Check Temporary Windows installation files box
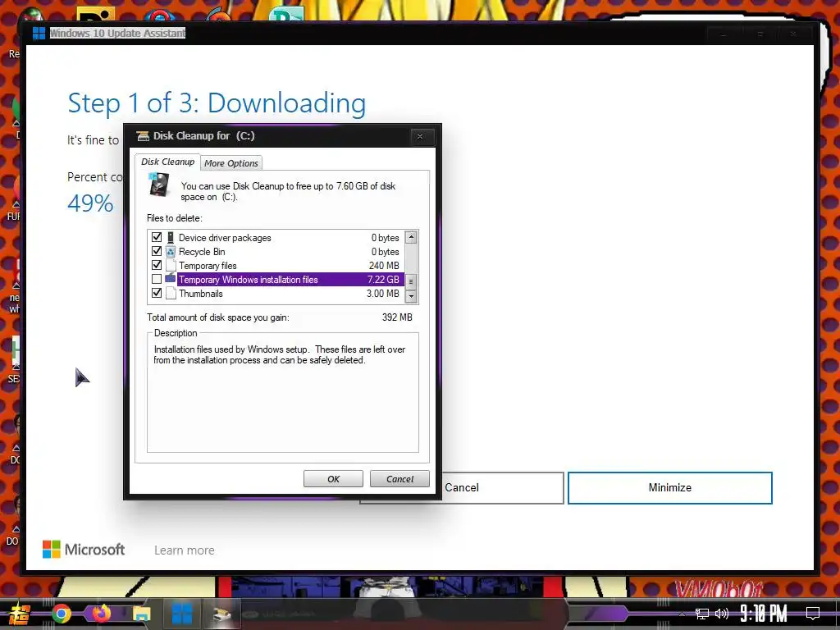Viewport: 840px width, 630px height. [157, 279]
